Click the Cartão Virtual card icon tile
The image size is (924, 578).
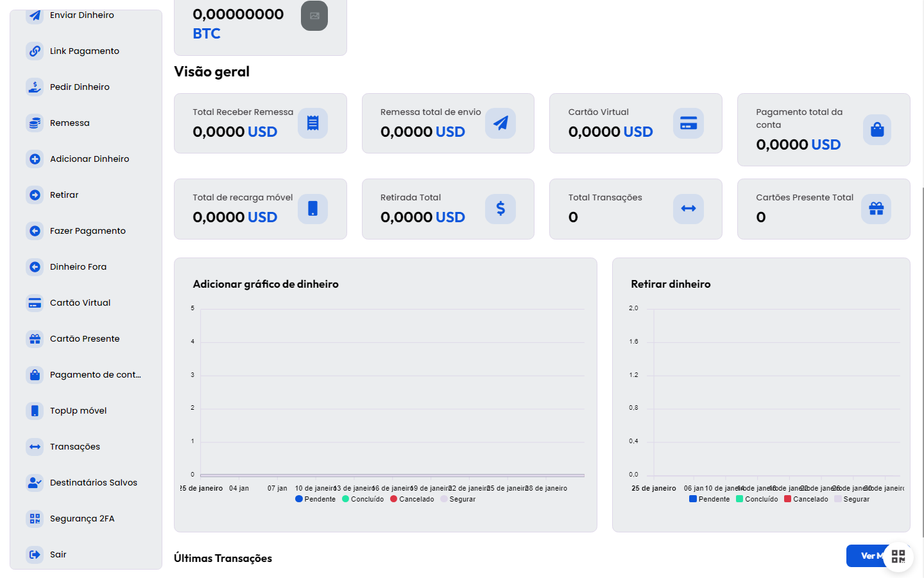coord(688,123)
